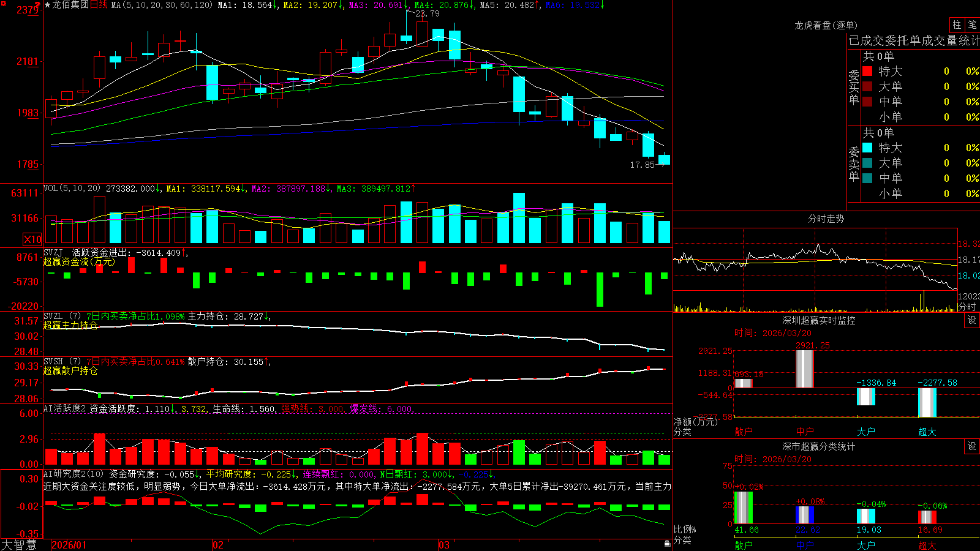Click the MA1: 18.564 value

click(x=247, y=5)
